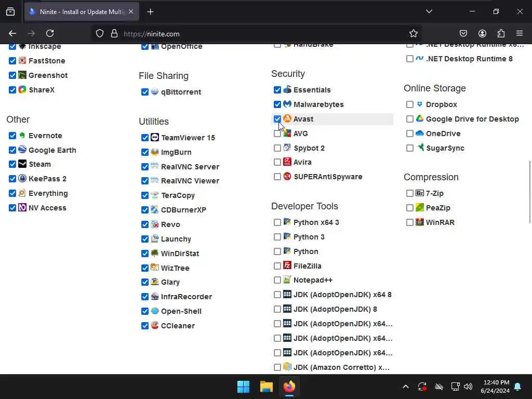The image size is (532, 399).
Task: Click the OneDrive cloud icon
Action: [420, 133]
